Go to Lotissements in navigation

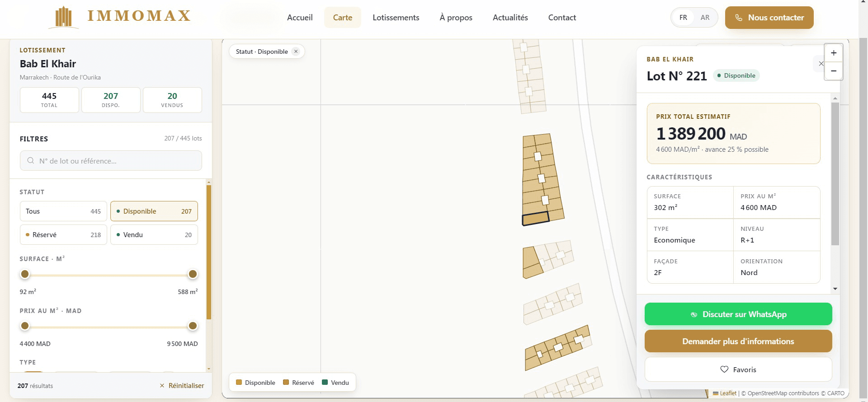(396, 18)
